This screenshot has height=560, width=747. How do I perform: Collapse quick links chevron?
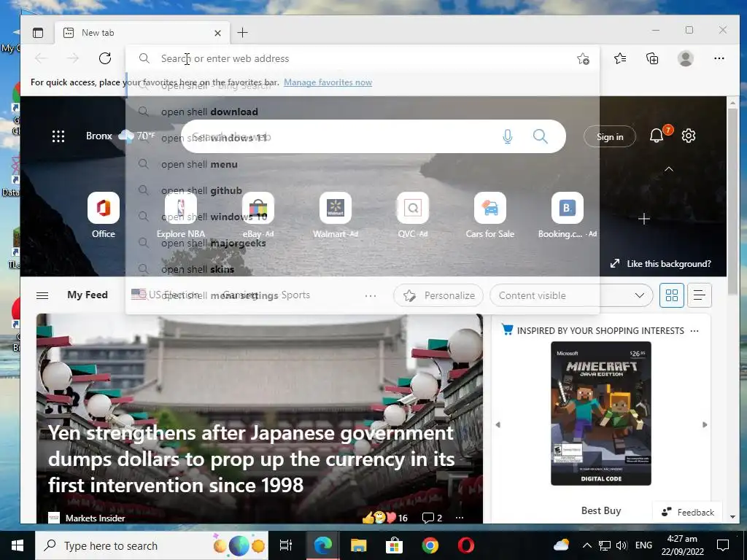(669, 169)
